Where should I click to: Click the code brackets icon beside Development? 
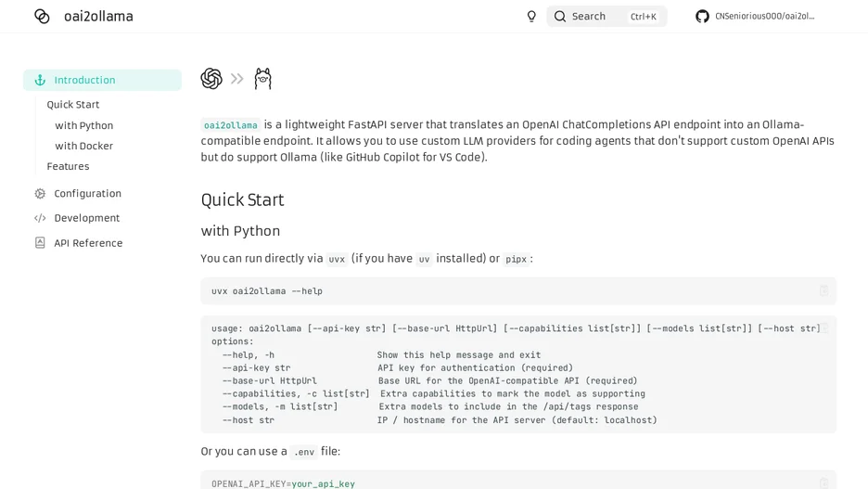pos(40,218)
